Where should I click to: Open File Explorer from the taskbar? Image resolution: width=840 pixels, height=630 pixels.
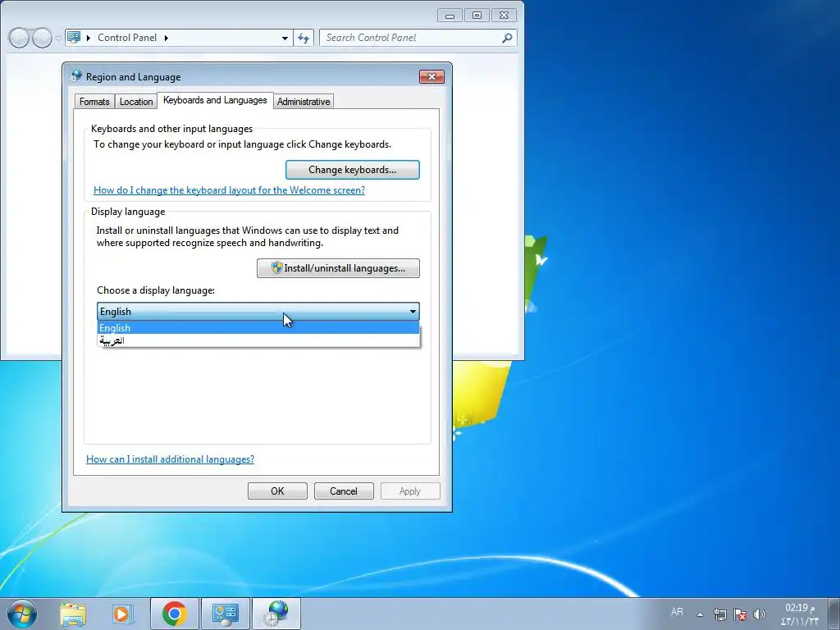pyautogui.click(x=73, y=614)
